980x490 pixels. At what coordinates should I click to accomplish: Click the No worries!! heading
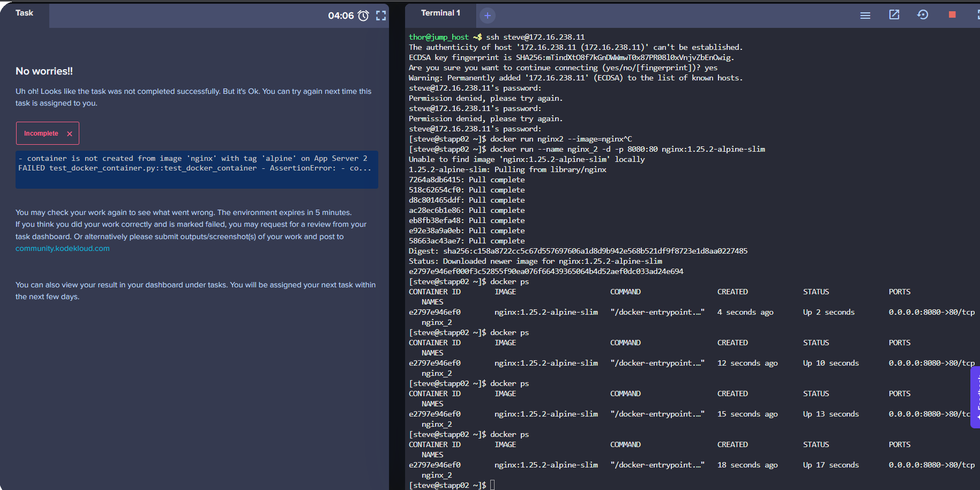pos(44,71)
